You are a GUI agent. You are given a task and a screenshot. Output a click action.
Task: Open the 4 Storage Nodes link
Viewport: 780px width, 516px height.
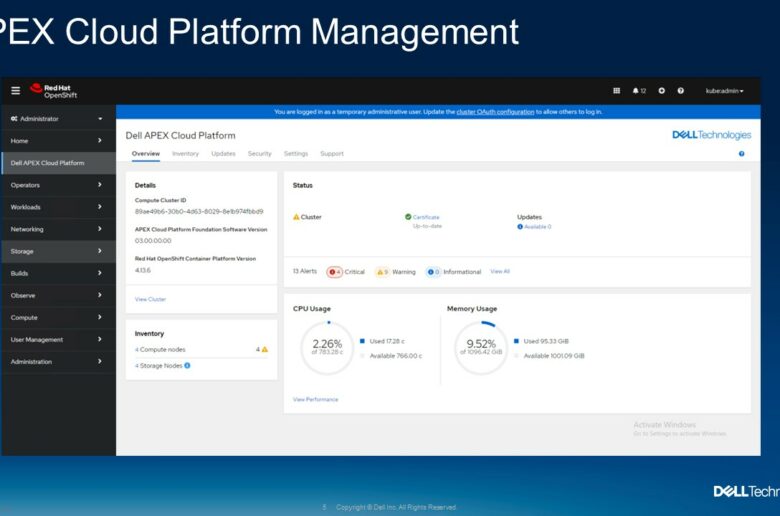coord(159,365)
